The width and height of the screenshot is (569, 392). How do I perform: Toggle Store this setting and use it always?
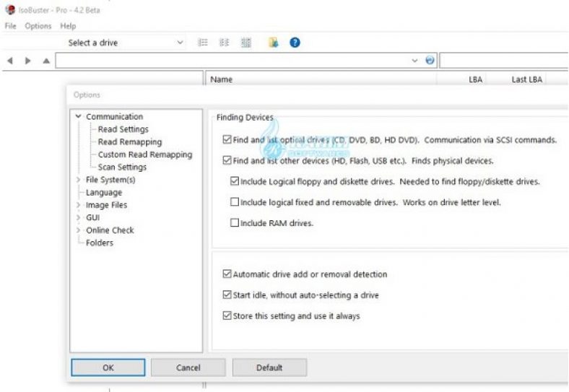click(x=227, y=315)
